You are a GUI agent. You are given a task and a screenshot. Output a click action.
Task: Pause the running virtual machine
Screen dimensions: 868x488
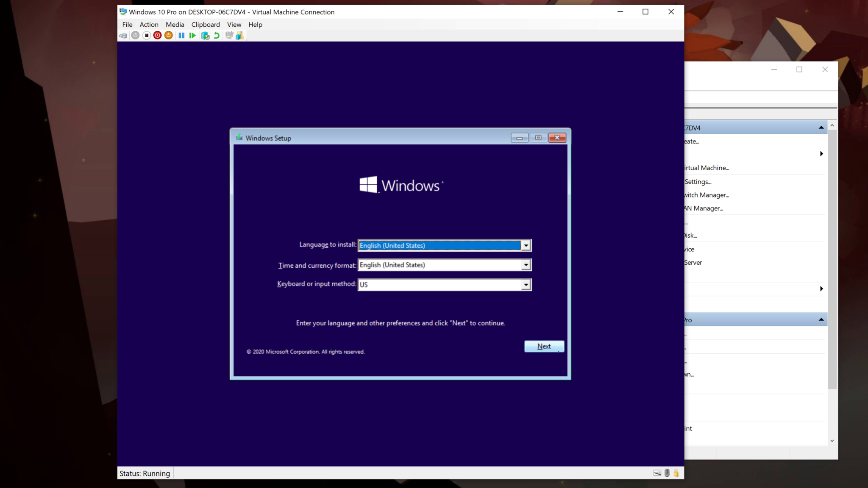click(182, 35)
